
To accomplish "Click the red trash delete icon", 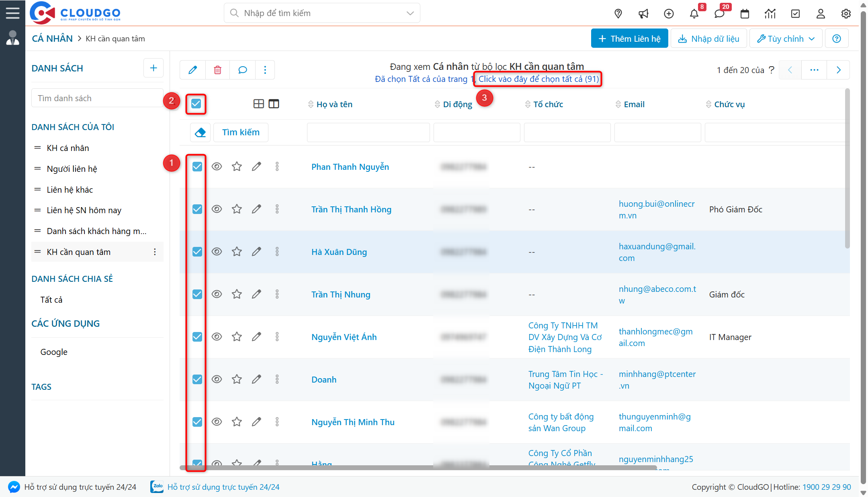I will tap(217, 70).
